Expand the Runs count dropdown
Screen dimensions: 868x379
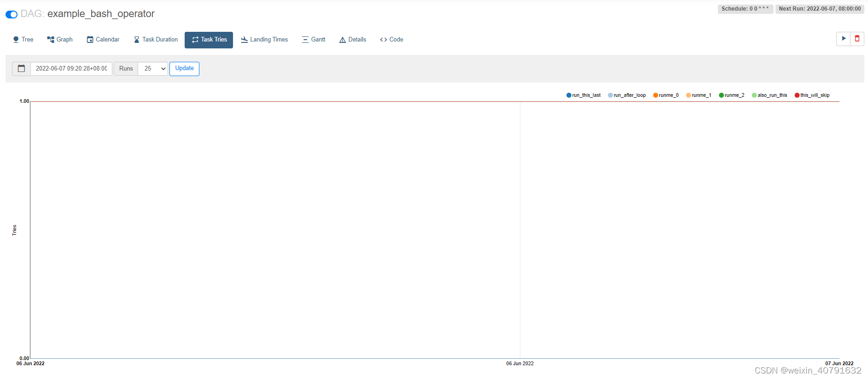[153, 69]
